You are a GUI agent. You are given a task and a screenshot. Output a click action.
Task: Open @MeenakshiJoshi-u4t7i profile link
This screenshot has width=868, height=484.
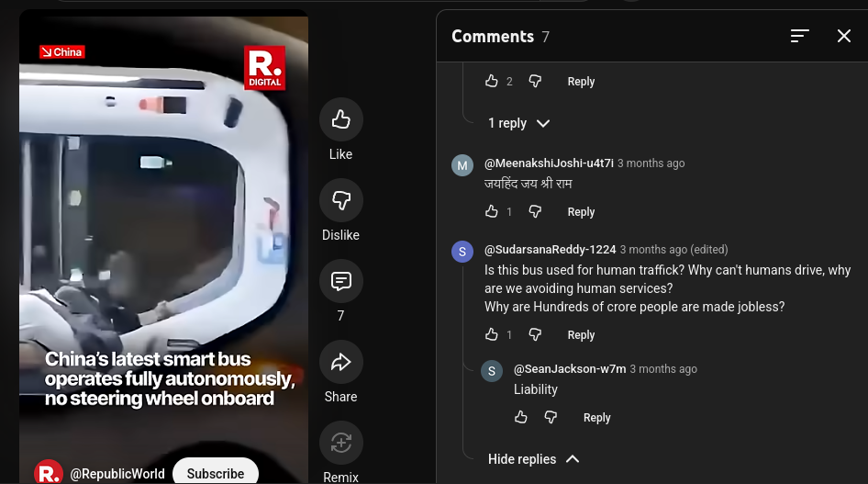coord(549,163)
